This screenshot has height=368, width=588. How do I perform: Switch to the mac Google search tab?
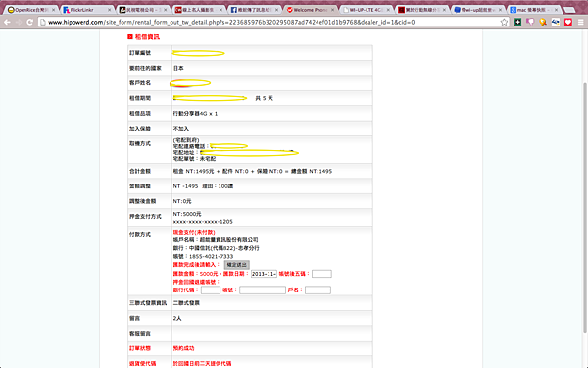tap(533, 10)
